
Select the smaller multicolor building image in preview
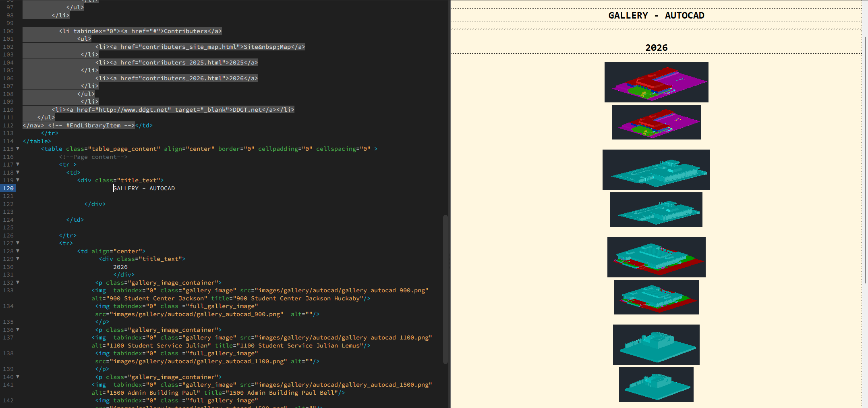(656, 122)
